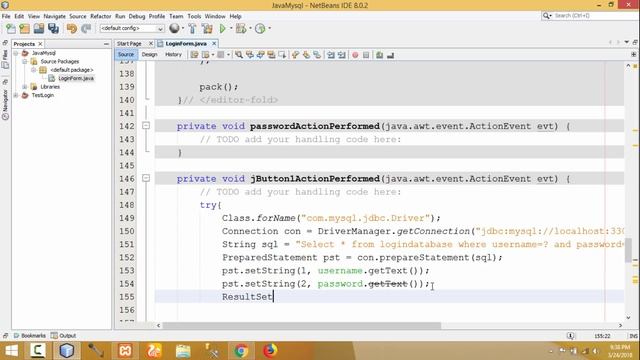Click the Clean and Build Project icon
Image resolution: width=640 pixels, height=360 pixels.
[x=207, y=29]
